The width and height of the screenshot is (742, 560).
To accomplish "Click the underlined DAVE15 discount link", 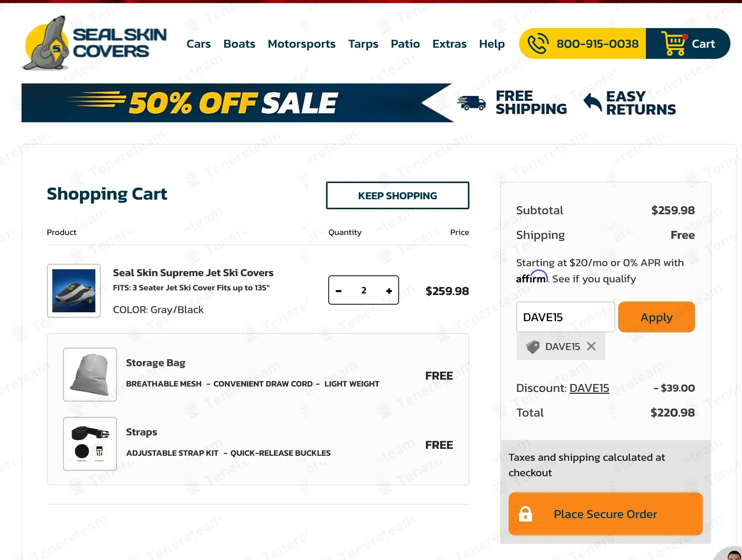I will 589,388.
